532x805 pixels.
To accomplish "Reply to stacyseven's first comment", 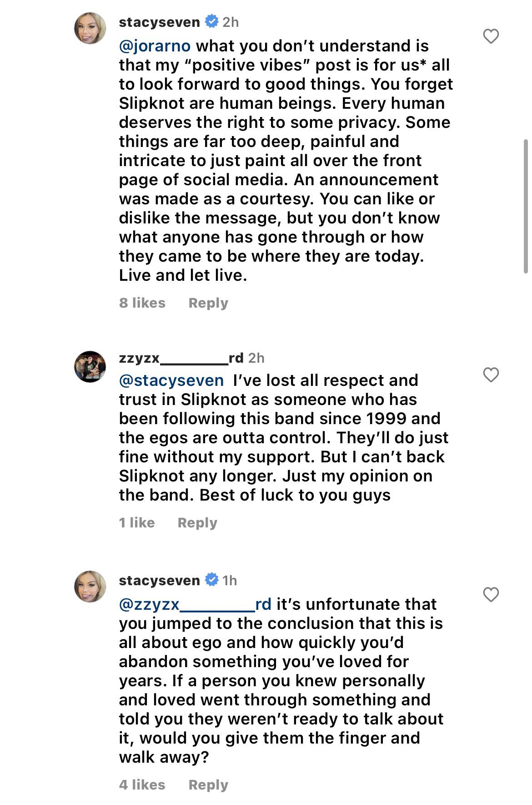I will tap(208, 303).
